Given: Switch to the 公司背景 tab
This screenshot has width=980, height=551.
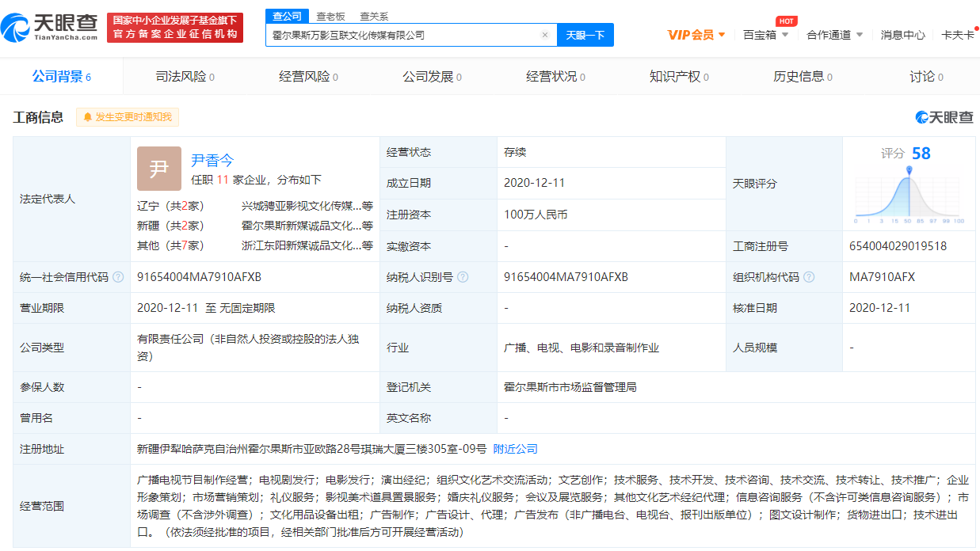Looking at the screenshot, I should tap(62, 77).
